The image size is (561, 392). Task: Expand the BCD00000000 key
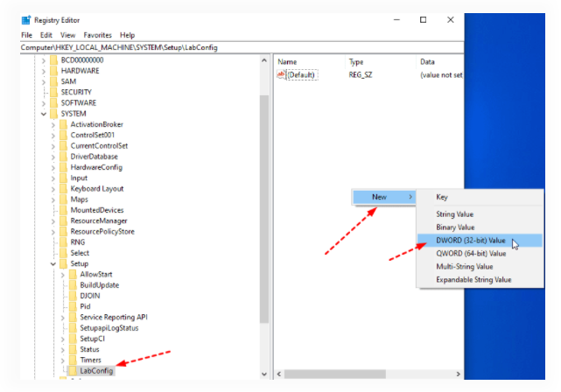click(44, 60)
